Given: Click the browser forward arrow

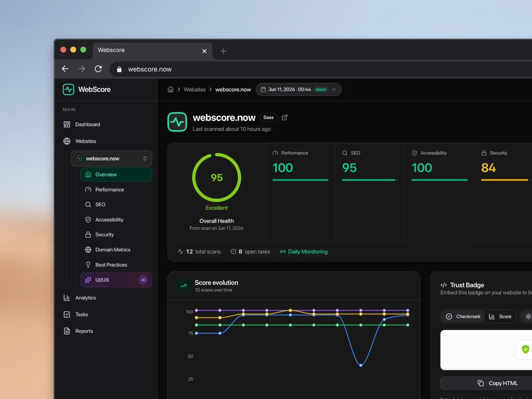Looking at the screenshot, I should pyautogui.click(x=81, y=69).
